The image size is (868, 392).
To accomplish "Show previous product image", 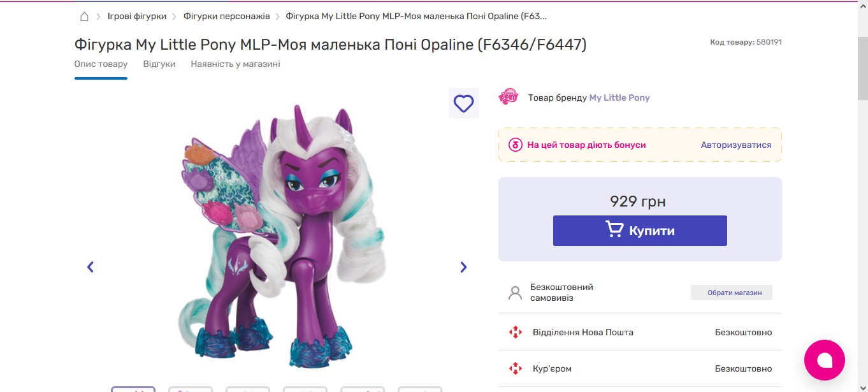I will pos(90,267).
